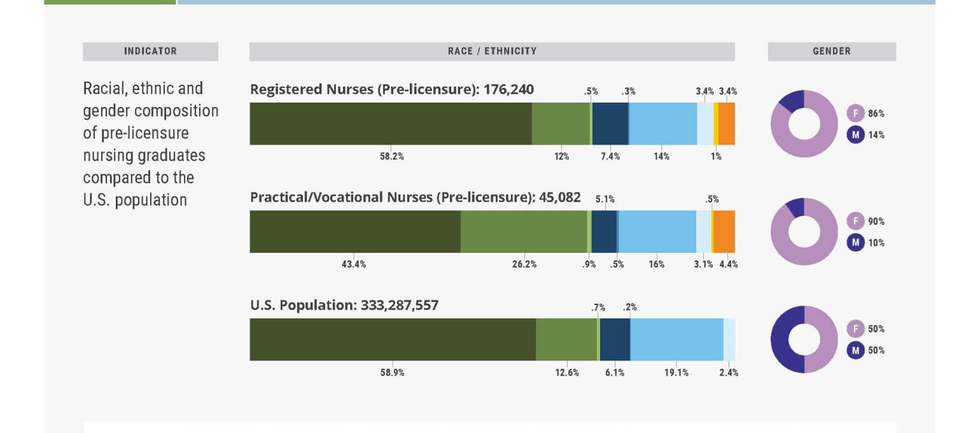Screen dimensions: 980x433
Task: Click the F icon beside 86%
Action: pyautogui.click(x=855, y=114)
